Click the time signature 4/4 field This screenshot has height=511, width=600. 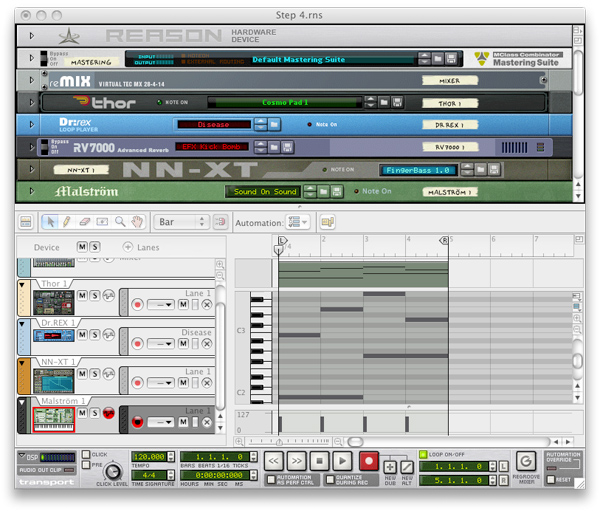(149, 475)
